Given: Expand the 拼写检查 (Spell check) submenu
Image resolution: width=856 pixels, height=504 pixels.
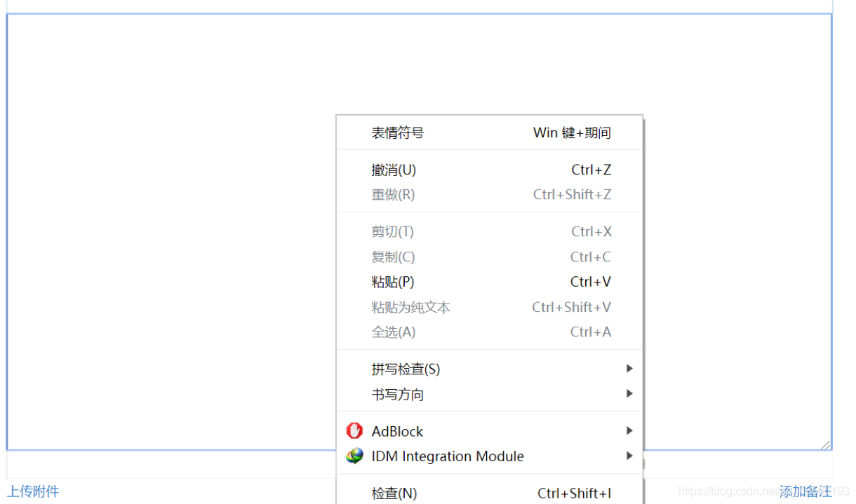Looking at the screenshot, I should pos(406,369).
